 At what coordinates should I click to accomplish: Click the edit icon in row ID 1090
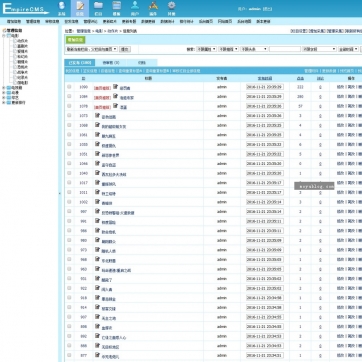[x=115, y=87]
